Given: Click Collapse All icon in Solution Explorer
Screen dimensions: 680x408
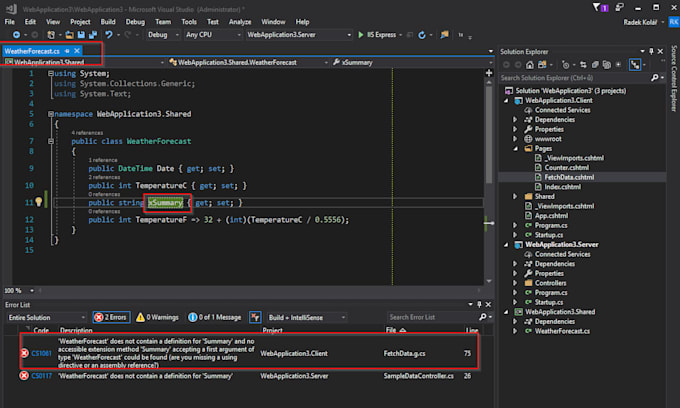Looking at the screenshot, I should [x=595, y=65].
